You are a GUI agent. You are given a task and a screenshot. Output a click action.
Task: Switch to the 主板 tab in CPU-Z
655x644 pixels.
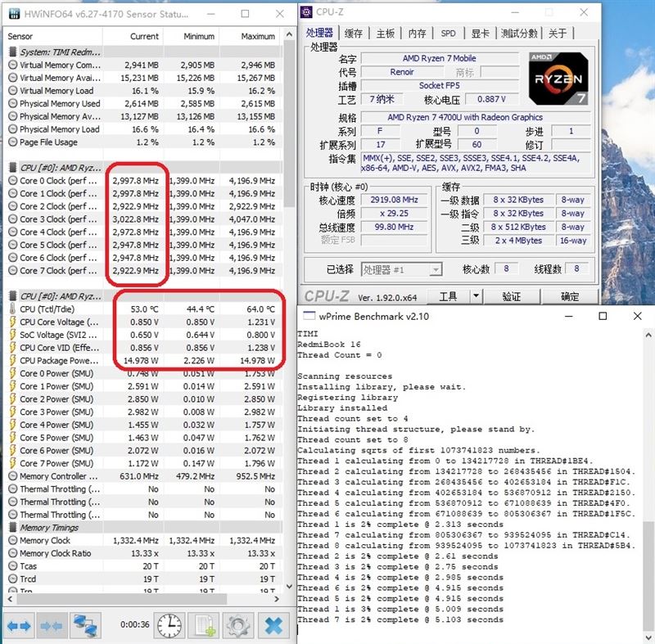pos(385,34)
